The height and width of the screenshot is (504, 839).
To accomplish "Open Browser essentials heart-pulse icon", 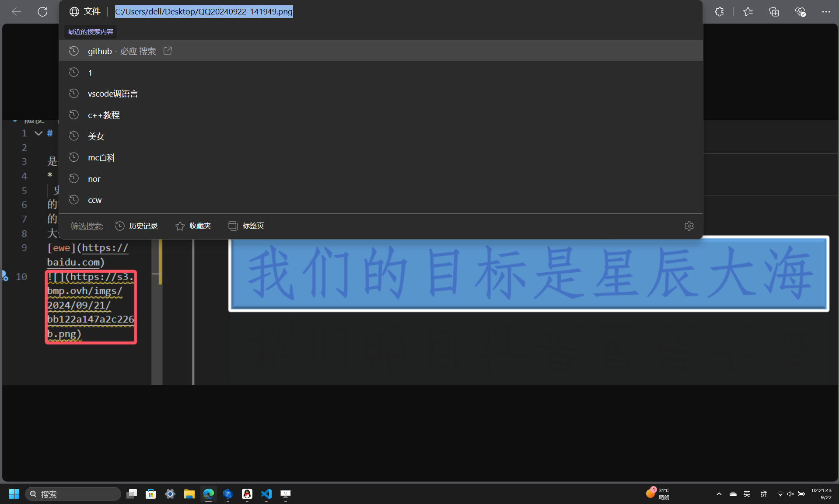I will [800, 12].
